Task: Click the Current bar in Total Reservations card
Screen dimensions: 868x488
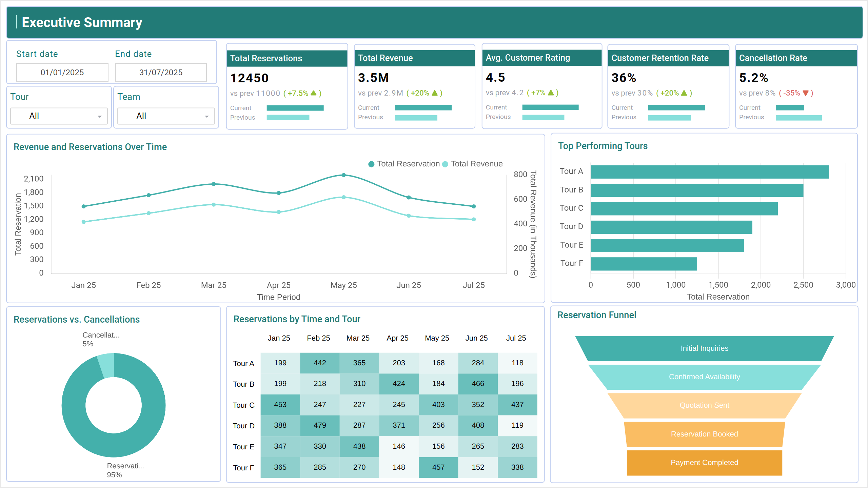Action: pyautogui.click(x=295, y=108)
